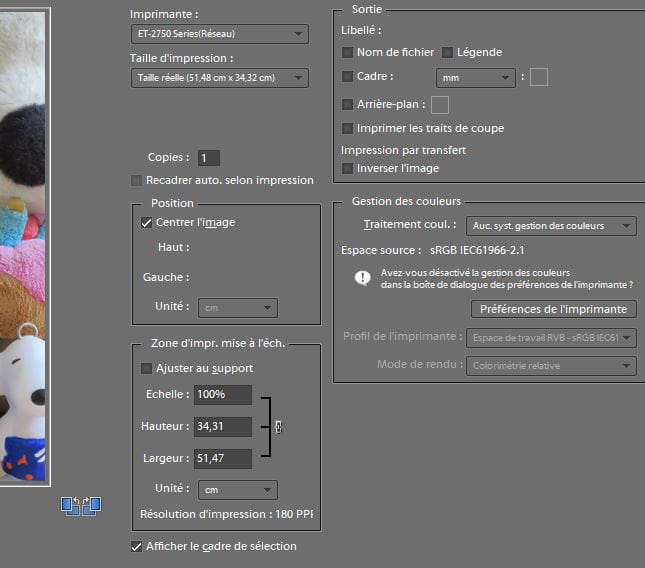Open the Arrière-plan color swatch
Viewport: 645px width, 568px height.
[440, 104]
